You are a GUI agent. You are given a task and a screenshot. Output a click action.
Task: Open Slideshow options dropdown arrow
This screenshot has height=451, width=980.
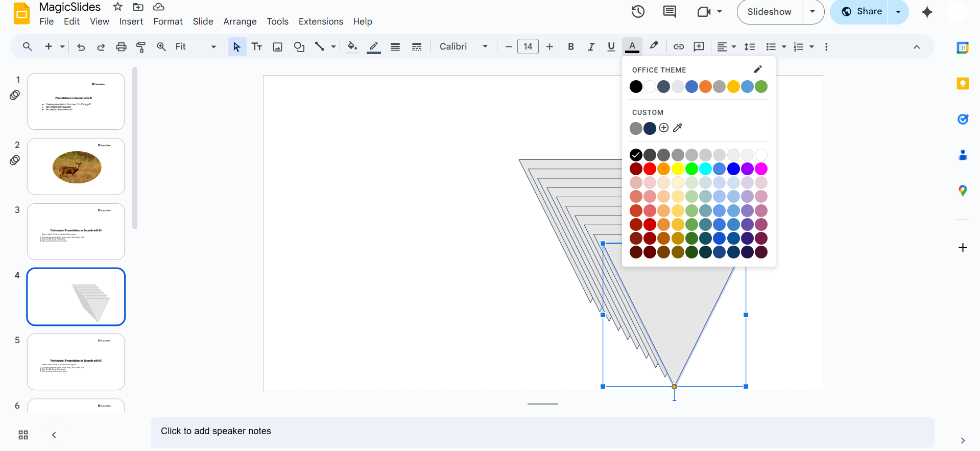(x=812, y=12)
